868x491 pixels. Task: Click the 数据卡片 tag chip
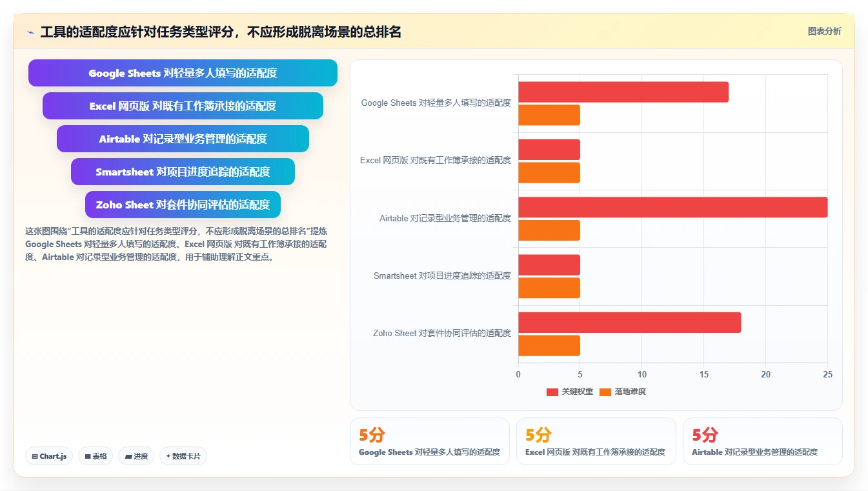(x=183, y=456)
